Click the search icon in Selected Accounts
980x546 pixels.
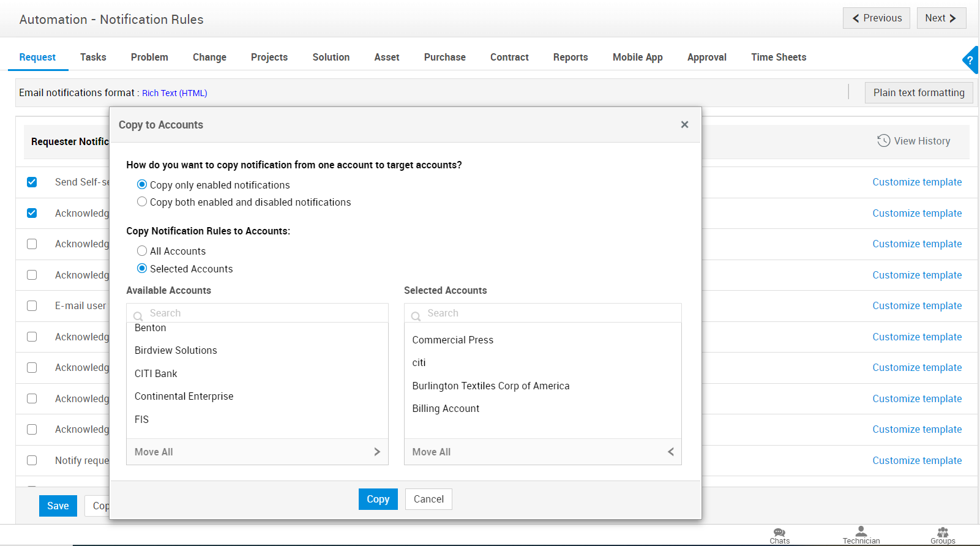tap(416, 316)
